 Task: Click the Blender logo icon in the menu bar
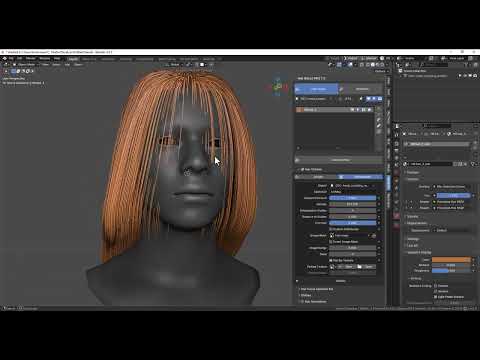(5, 58)
